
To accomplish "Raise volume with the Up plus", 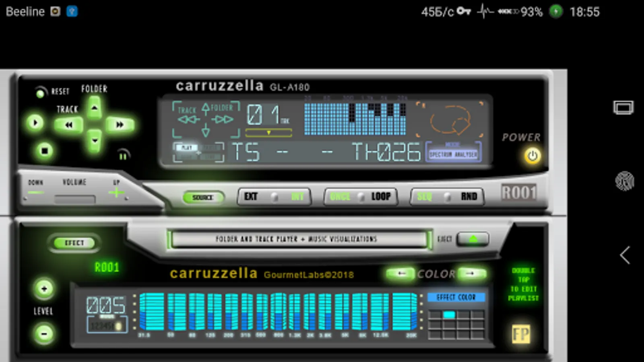I will tap(116, 193).
